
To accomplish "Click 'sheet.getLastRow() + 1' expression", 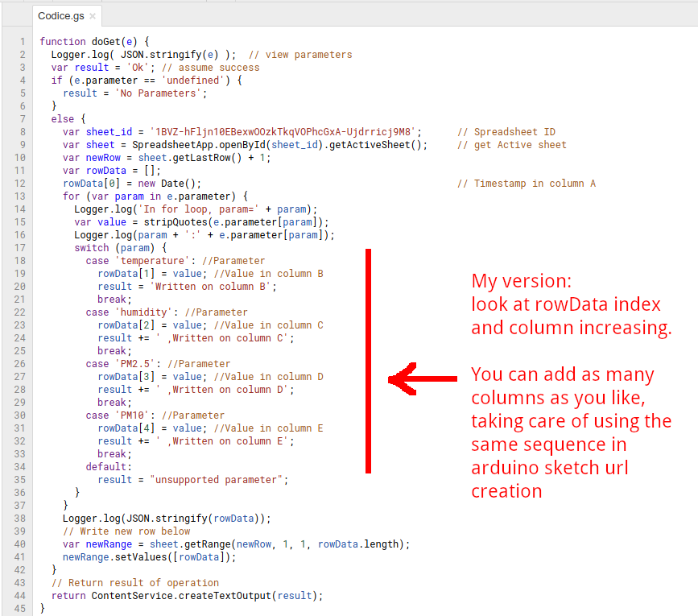I will 201,158.
